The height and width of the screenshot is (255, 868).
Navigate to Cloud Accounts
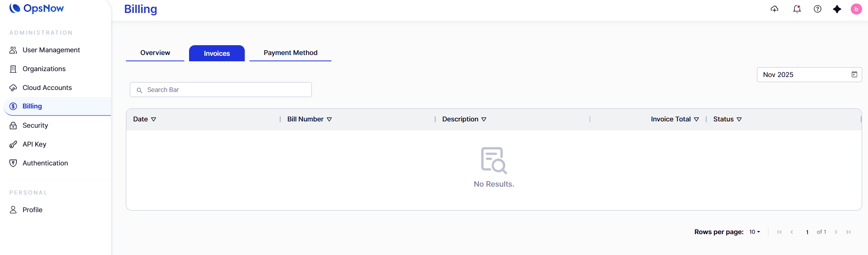47,88
